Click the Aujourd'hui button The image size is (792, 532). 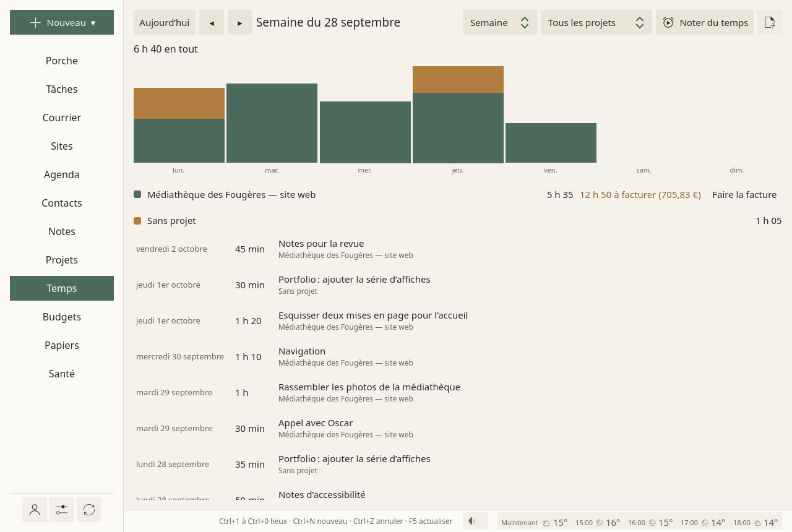(165, 22)
